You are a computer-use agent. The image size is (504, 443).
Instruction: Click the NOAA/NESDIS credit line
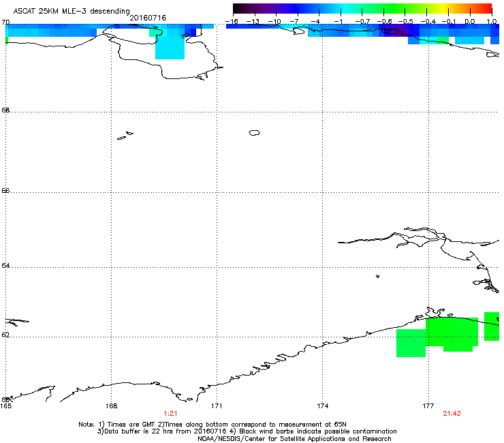coord(294,439)
